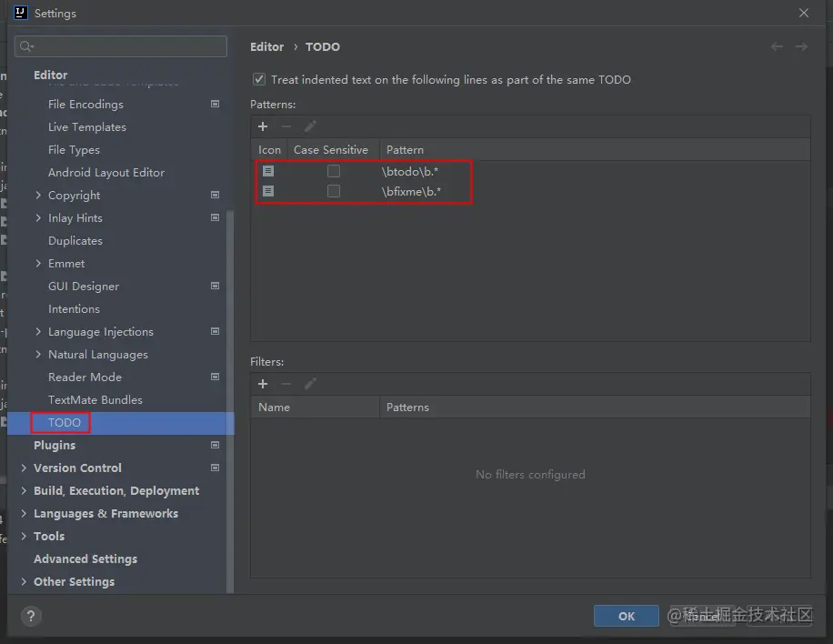Open the Intentions settings page

[74, 308]
